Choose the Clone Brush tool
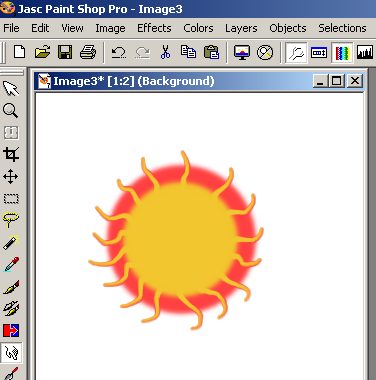This screenshot has height=380, width=376. [11, 309]
